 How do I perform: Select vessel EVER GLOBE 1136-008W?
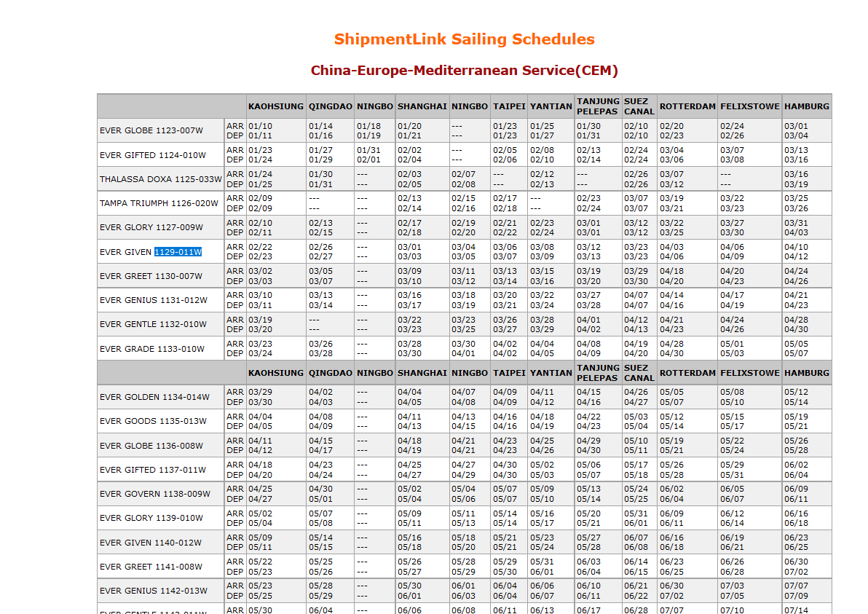[x=151, y=446]
